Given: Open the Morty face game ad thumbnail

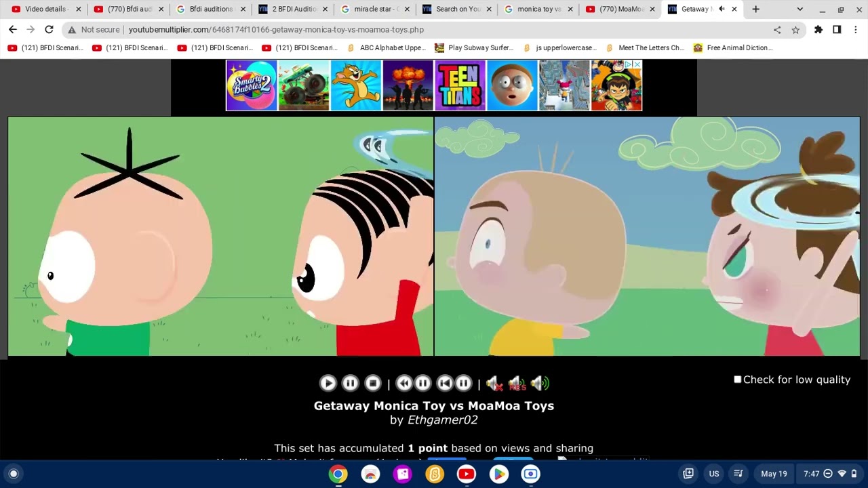Looking at the screenshot, I should [x=513, y=85].
